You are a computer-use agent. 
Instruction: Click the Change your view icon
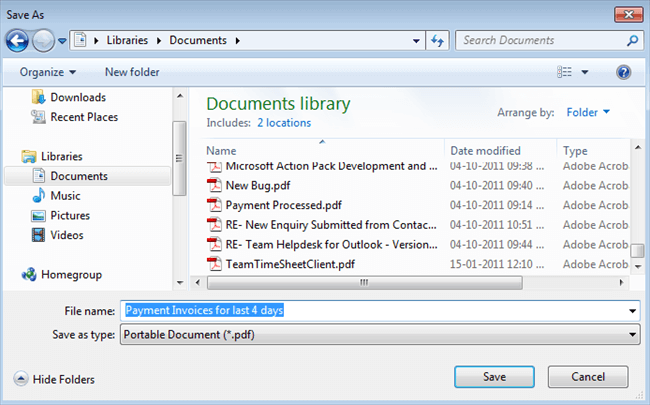point(564,72)
